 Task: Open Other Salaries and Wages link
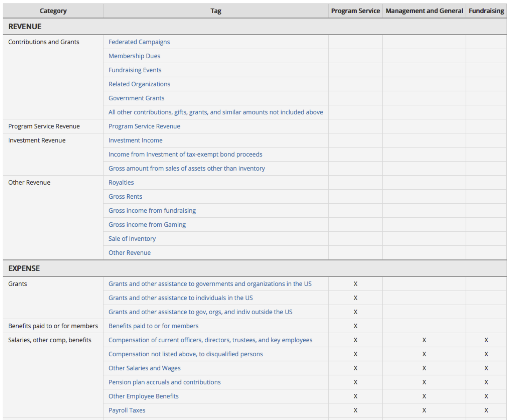coord(144,368)
